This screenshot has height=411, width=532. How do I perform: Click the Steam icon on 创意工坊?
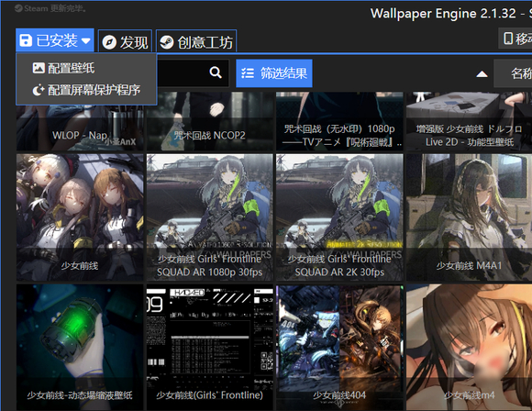[167, 42]
